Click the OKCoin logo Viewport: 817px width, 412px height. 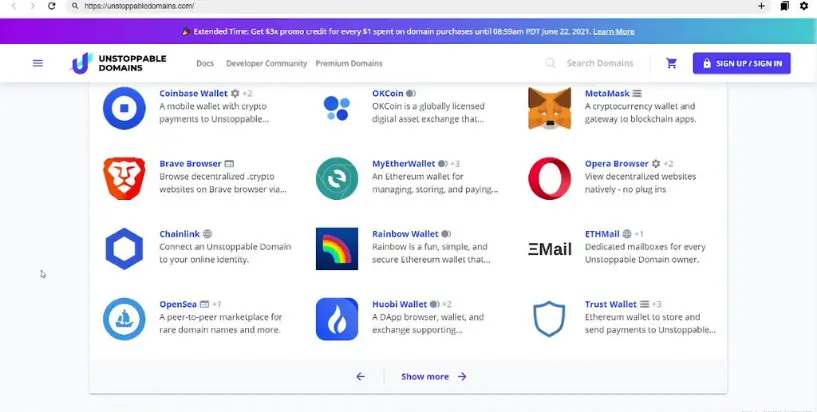coord(337,108)
